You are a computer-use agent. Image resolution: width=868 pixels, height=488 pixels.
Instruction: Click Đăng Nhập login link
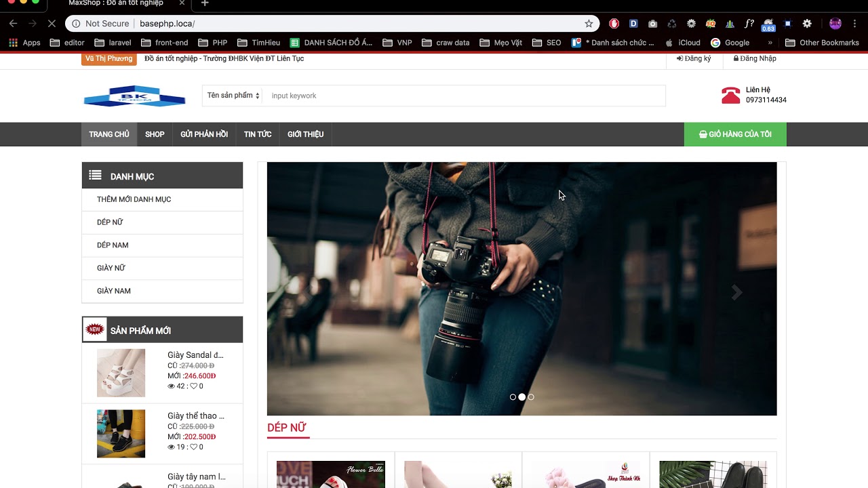(755, 58)
